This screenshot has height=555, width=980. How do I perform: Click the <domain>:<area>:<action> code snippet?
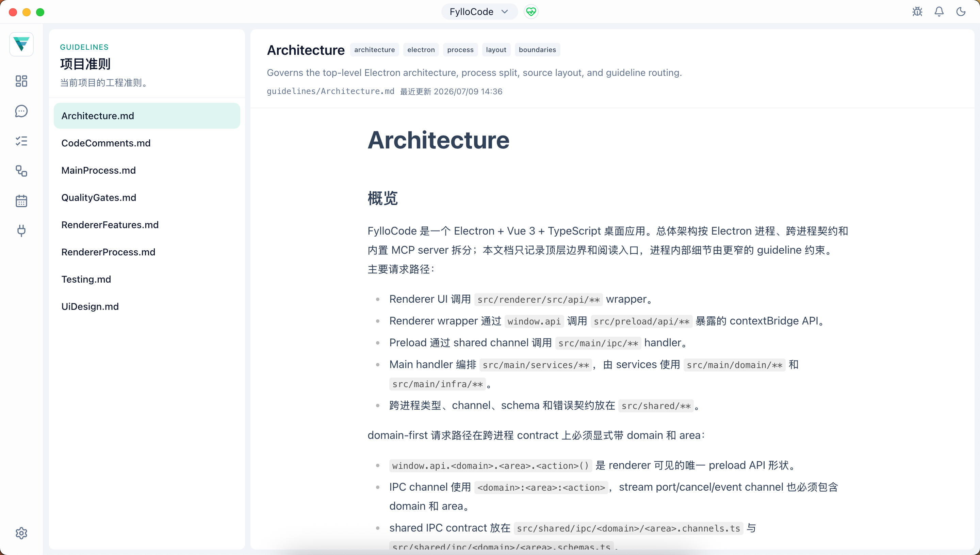pyautogui.click(x=541, y=487)
